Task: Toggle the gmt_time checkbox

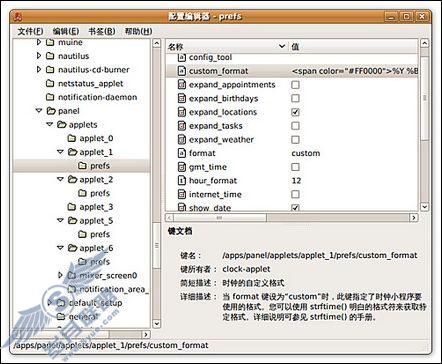Action: tap(295, 167)
